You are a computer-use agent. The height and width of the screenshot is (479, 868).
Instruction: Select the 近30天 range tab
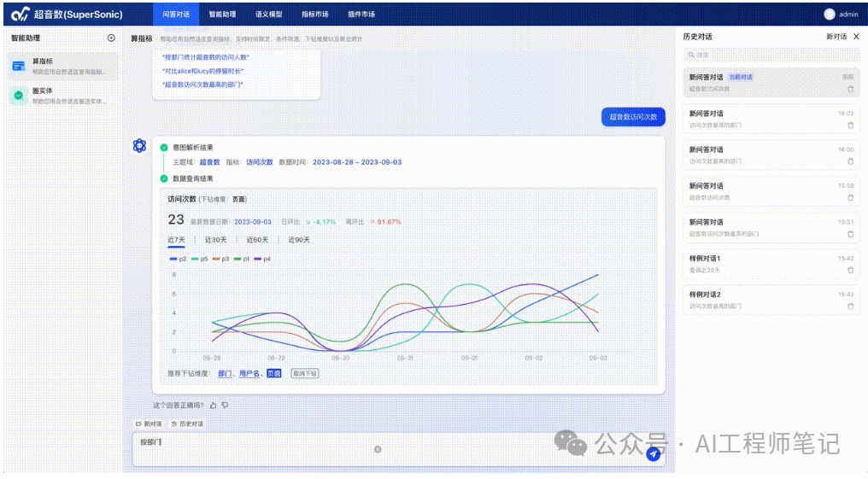point(216,240)
